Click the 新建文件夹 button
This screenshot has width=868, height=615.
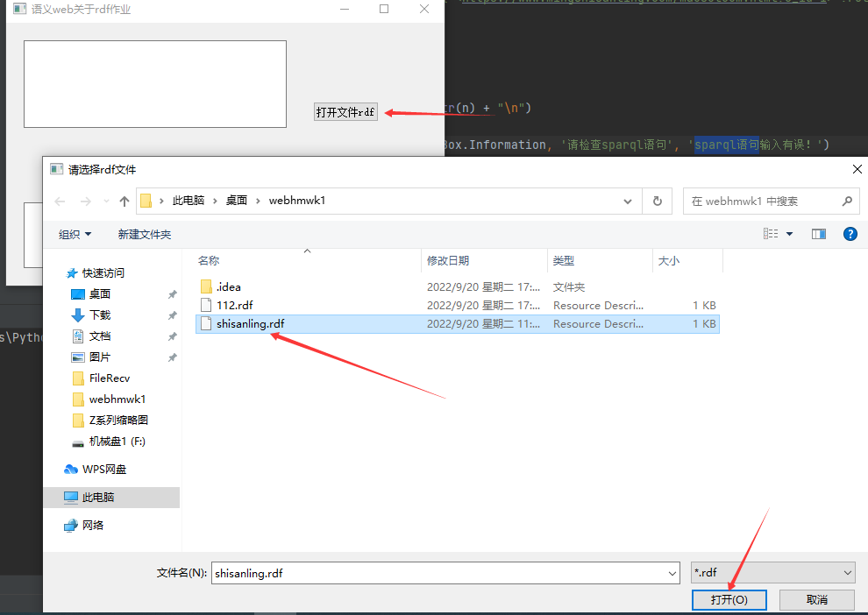(x=145, y=235)
